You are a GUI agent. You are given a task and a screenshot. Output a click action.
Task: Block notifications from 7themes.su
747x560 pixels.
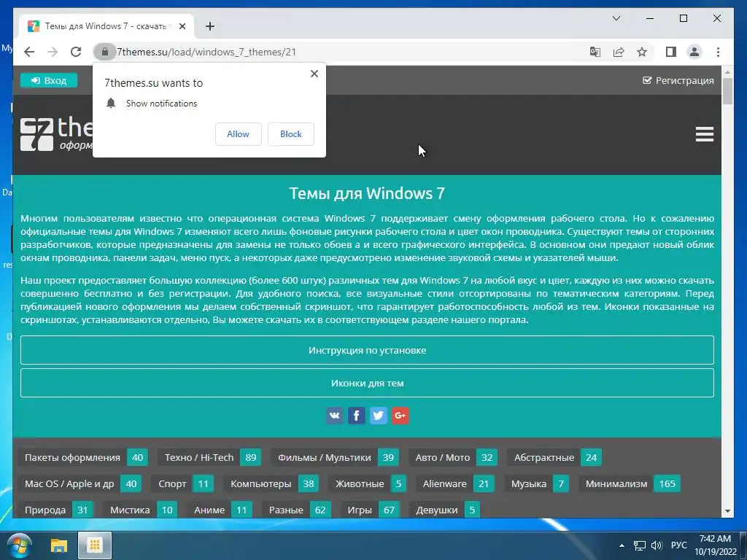[x=290, y=134]
